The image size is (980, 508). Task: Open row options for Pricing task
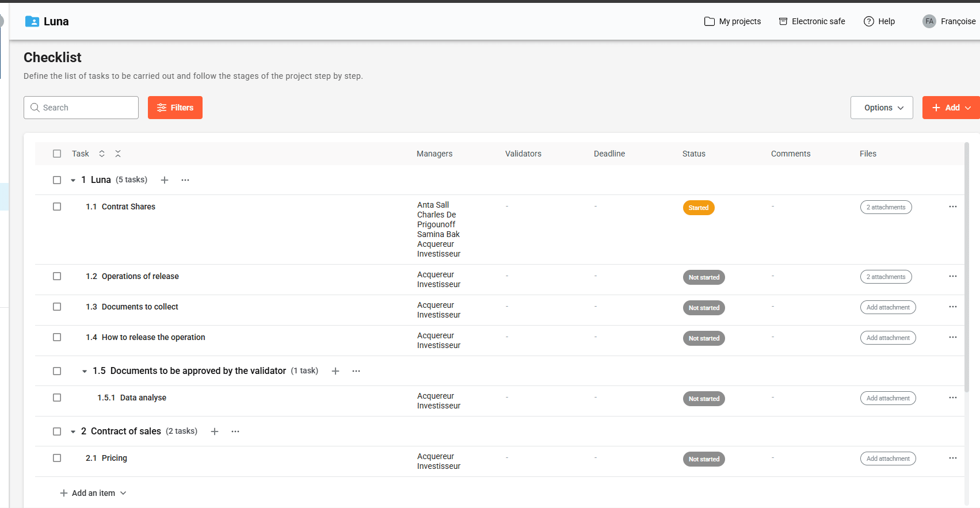coord(952,458)
